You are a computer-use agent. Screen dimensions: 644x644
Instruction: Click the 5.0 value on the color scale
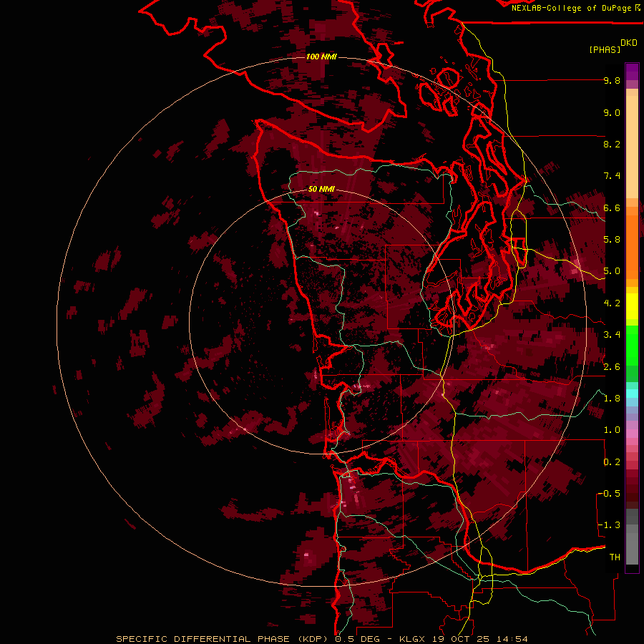point(612,271)
